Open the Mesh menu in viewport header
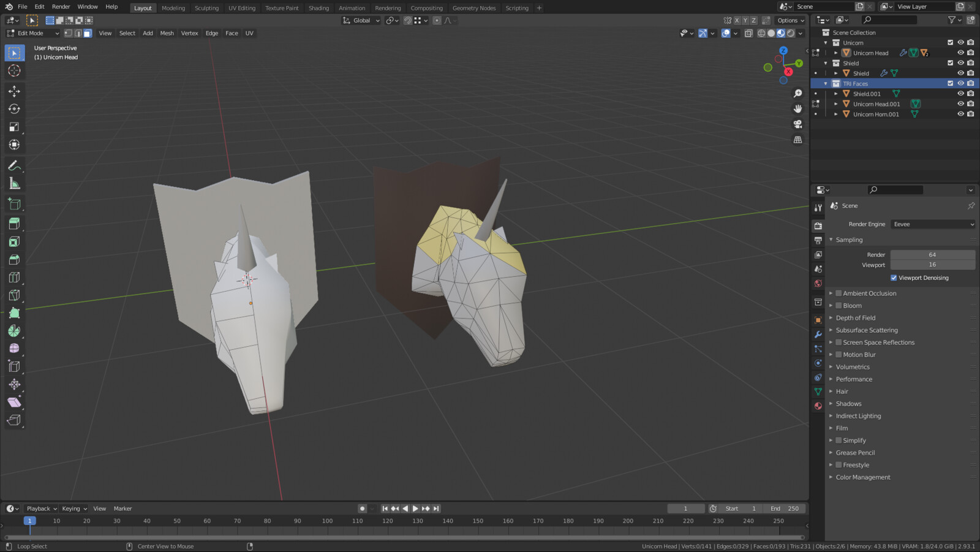The height and width of the screenshot is (552, 980). pyautogui.click(x=167, y=33)
